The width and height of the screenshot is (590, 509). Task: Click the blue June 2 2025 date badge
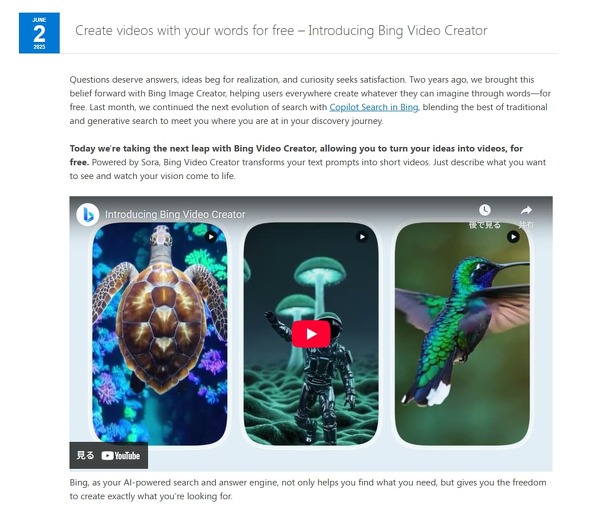39,33
